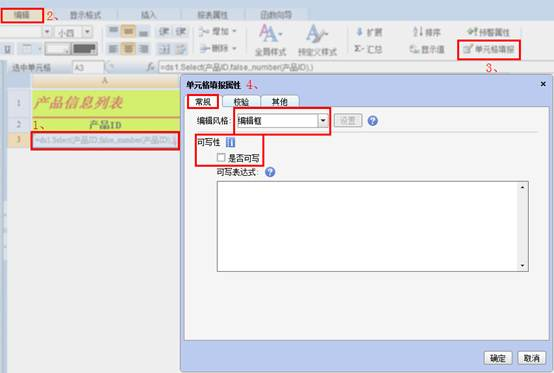Click the 扩展 expand tool

coord(369,32)
